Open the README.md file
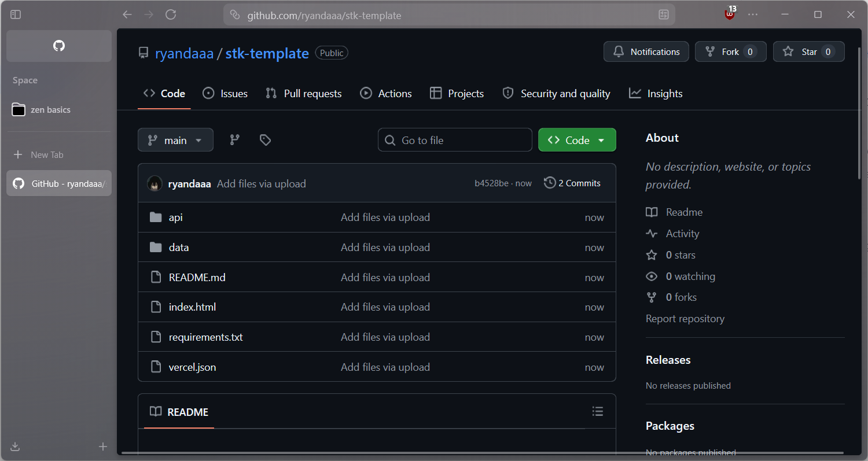This screenshot has height=461, width=868. (197, 278)
